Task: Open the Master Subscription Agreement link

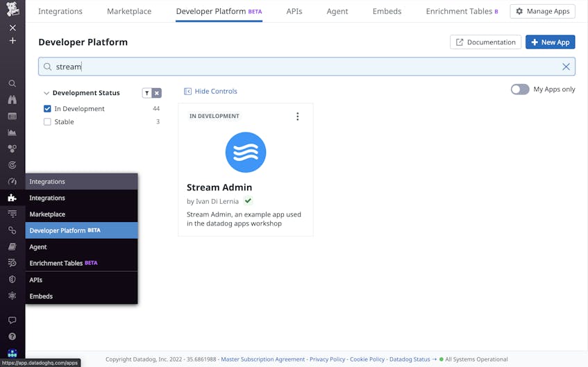Action: click(x=263, y=359)
